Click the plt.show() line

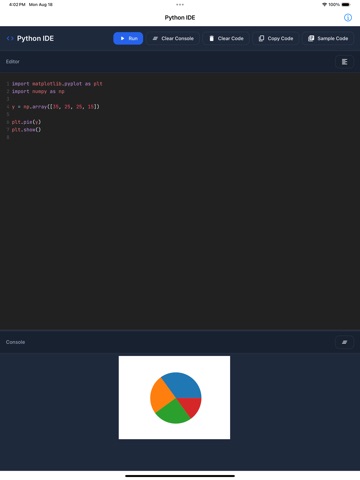point(26,130)
